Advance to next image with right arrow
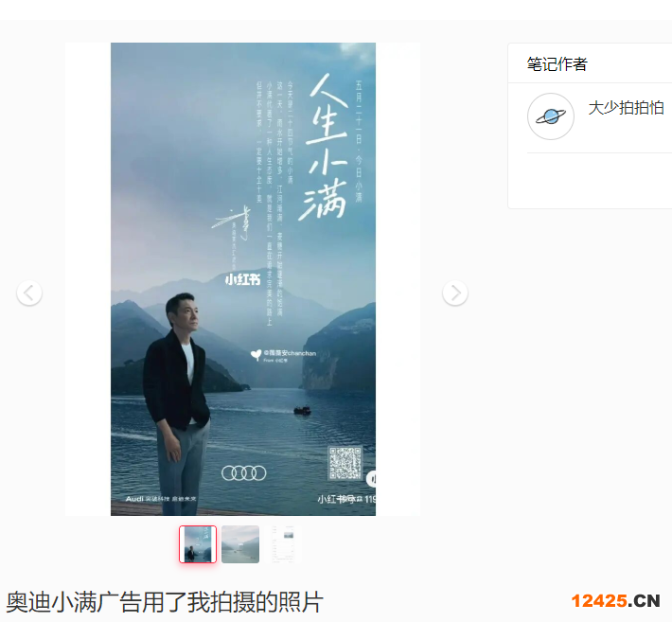Viewport: 672px width, 622px height. (x=455, y=293)
